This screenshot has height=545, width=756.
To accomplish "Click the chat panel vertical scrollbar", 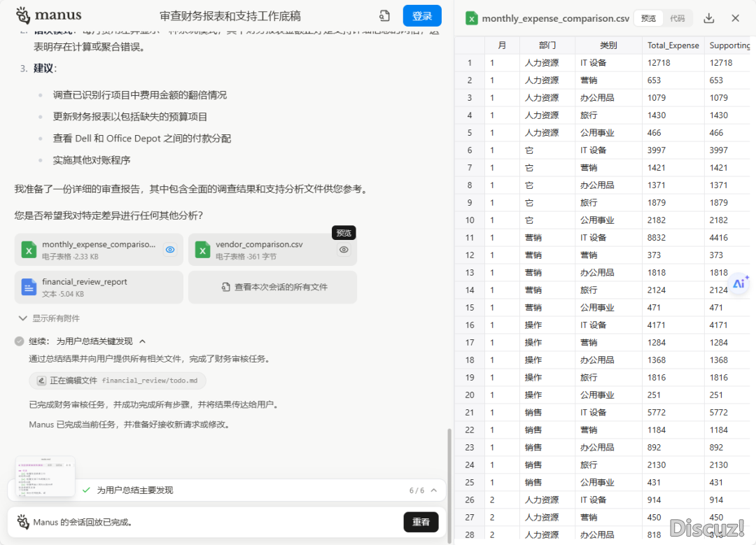I will [x=449, y=484].
